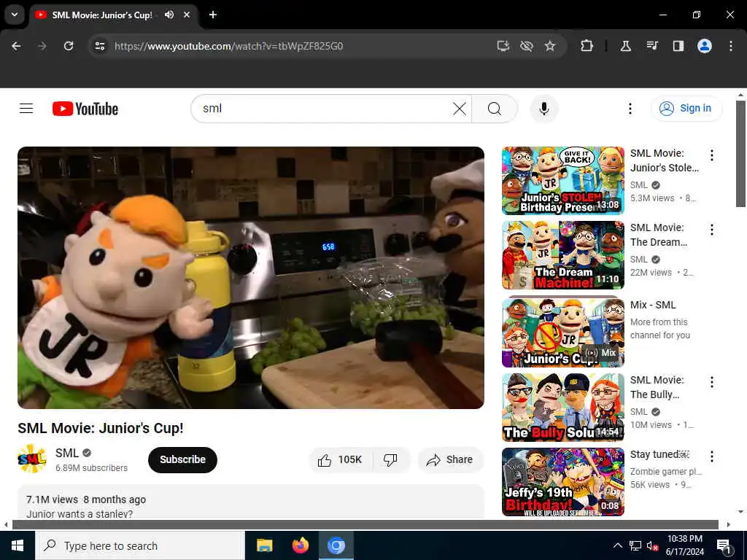The image size is (747, 560).
Task: Click the 'Mix - SML' title
Action: [x=653, y=305]
